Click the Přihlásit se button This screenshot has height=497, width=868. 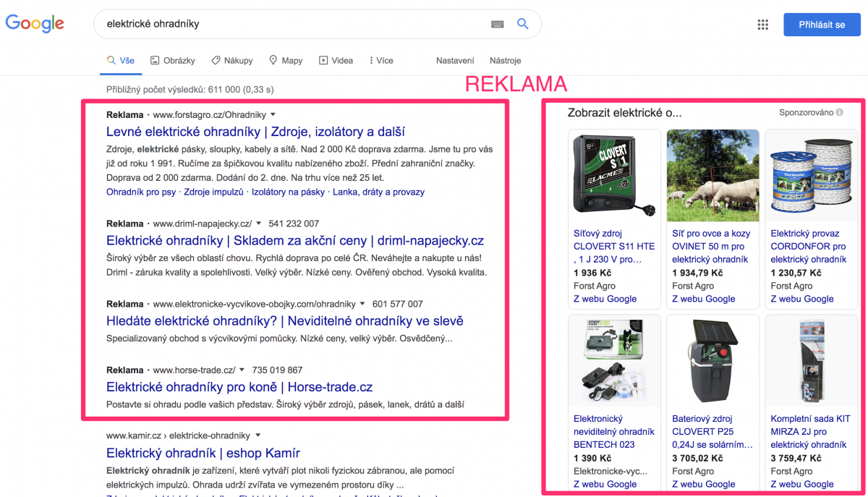[x=822, y=25]
